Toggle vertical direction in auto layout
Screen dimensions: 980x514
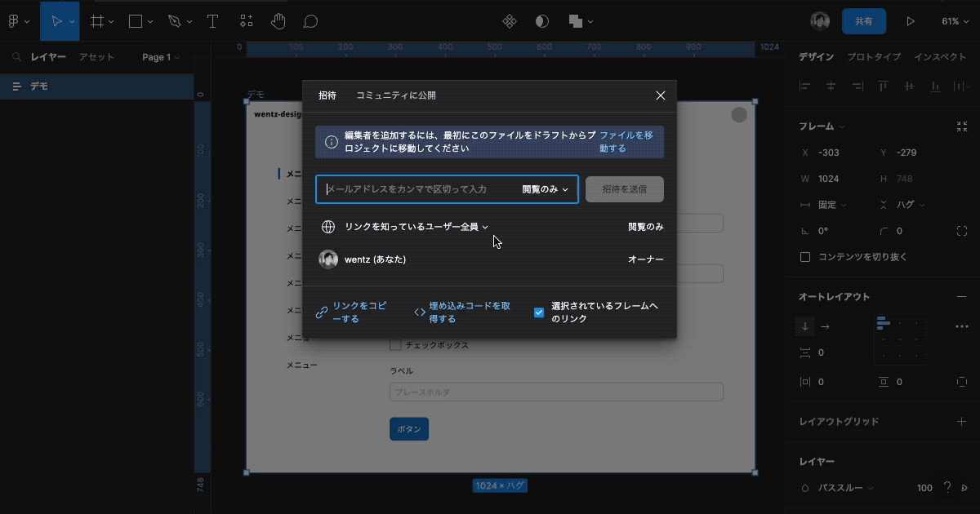click(804, 326)
